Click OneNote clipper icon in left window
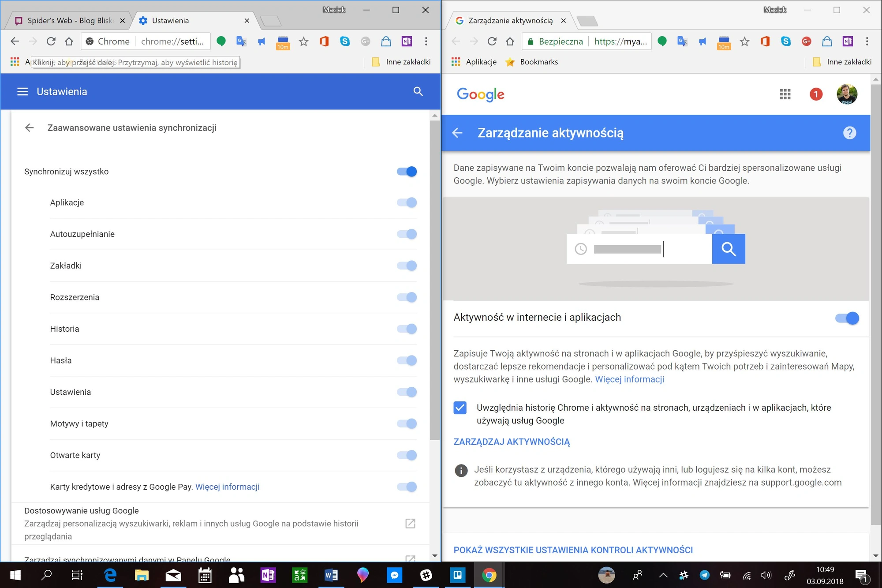This screenshot has width=882, height=588. (x=407, y=41)
